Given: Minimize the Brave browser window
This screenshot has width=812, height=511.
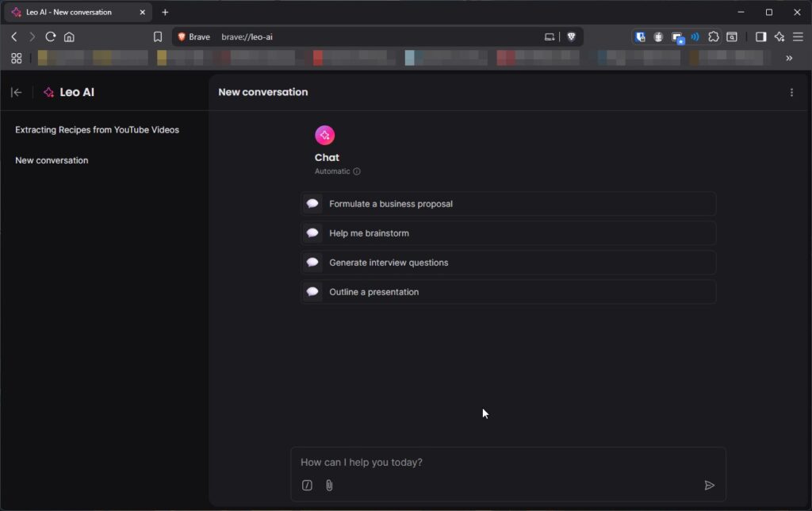Looking at the screenshot, I should 741,12.
